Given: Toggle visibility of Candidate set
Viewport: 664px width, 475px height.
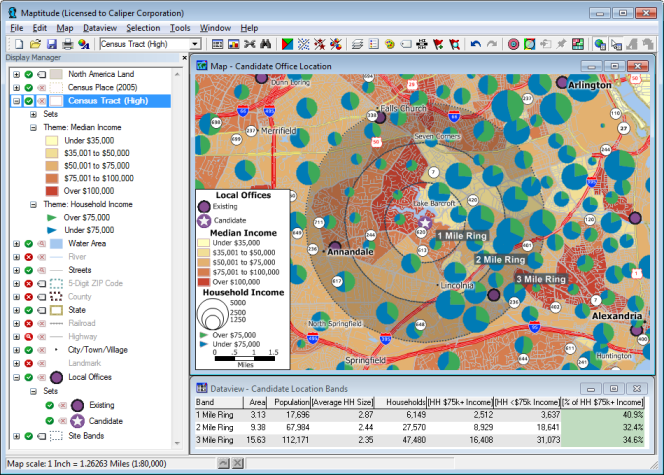Looking at the screenshot, I should [x=48, y=421].
